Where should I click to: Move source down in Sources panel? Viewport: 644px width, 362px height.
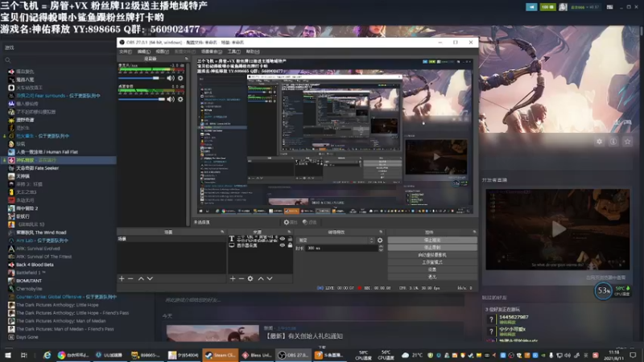pos(270,278)
